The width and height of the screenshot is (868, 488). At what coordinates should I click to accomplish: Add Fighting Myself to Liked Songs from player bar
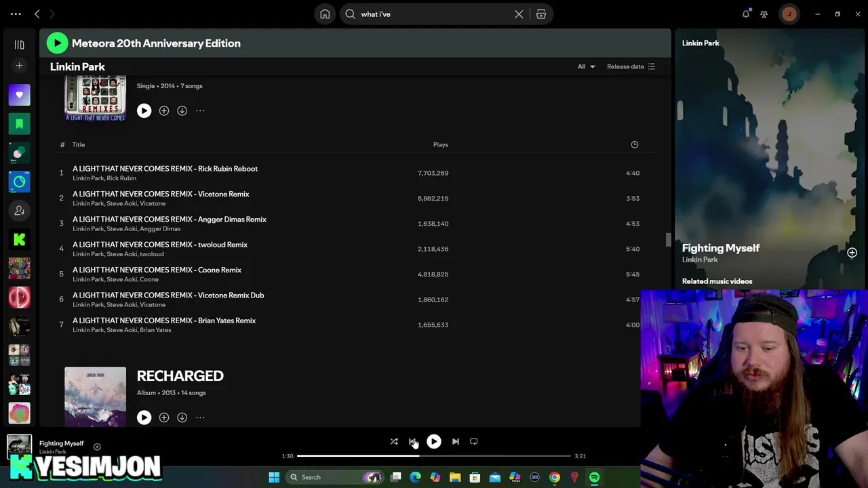pos(97,447)
